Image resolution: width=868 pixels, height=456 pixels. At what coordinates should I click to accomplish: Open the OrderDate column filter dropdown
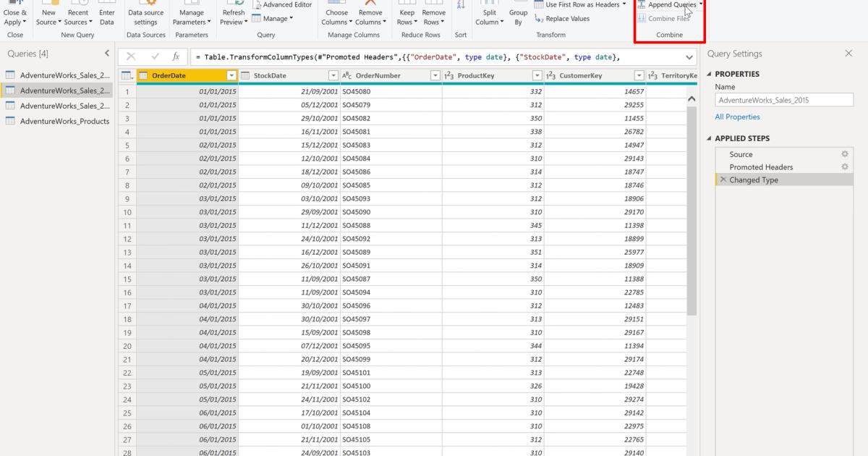pyautogui.click(x=232, y=75)
